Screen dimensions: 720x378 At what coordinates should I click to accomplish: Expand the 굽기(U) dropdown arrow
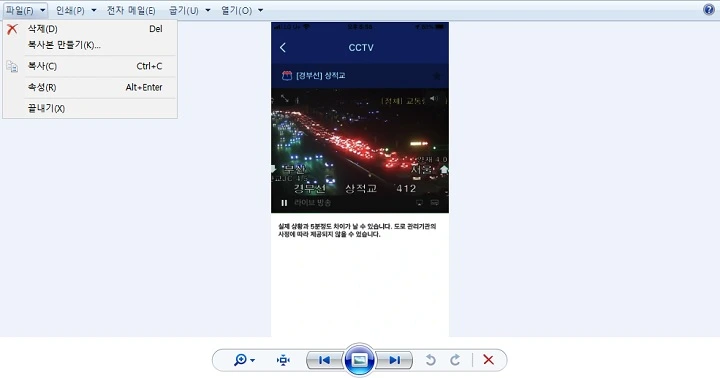point(208,10)
